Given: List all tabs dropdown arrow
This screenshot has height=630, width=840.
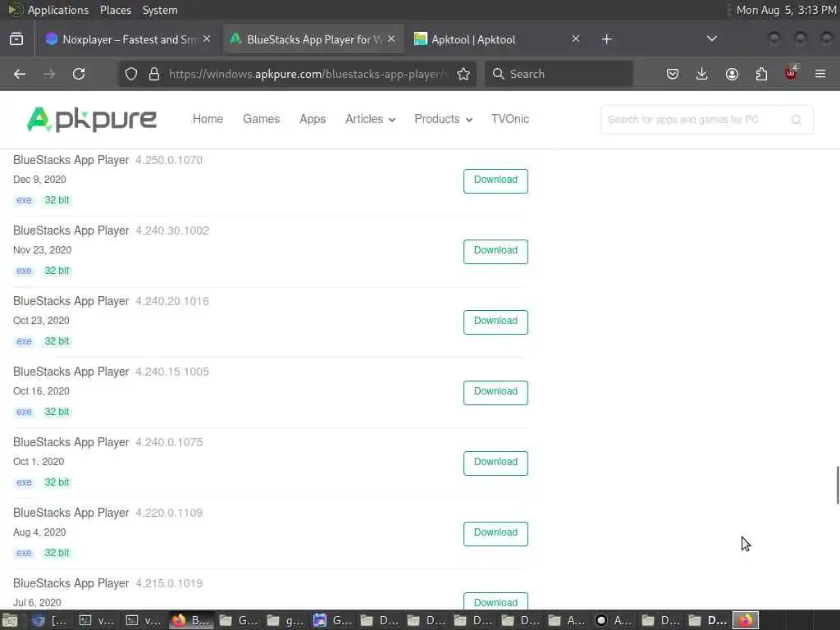Looking at the screenshot, I should tap(711, 39).
